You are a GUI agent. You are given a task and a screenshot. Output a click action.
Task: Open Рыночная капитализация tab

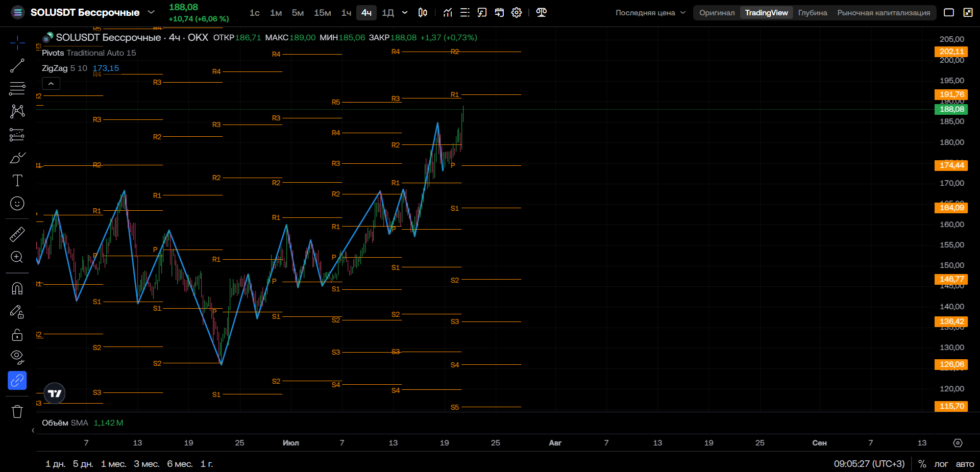point(884,13)
